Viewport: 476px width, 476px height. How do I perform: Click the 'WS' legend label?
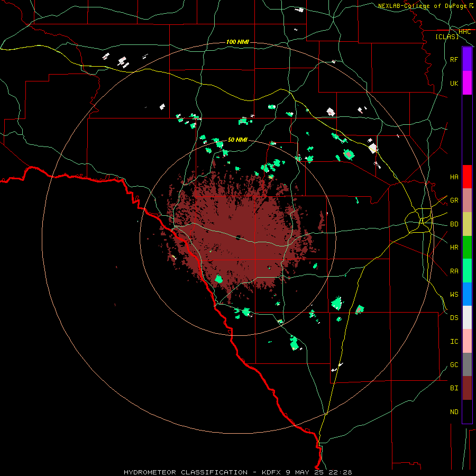[x=454, y=295]
